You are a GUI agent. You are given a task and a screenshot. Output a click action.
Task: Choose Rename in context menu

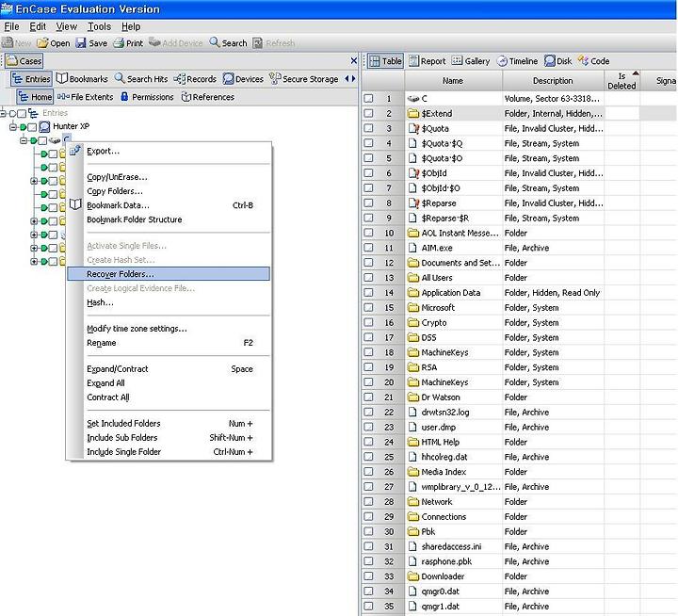169,343
